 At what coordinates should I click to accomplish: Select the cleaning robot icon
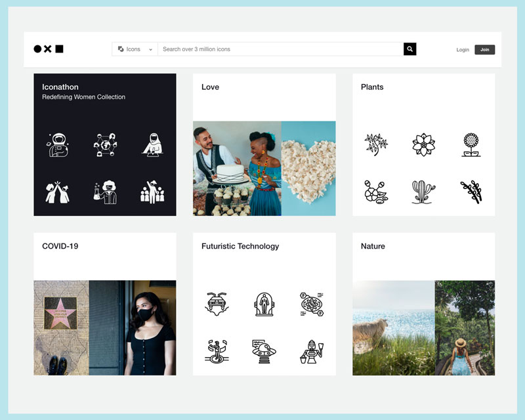pos(312,351)
